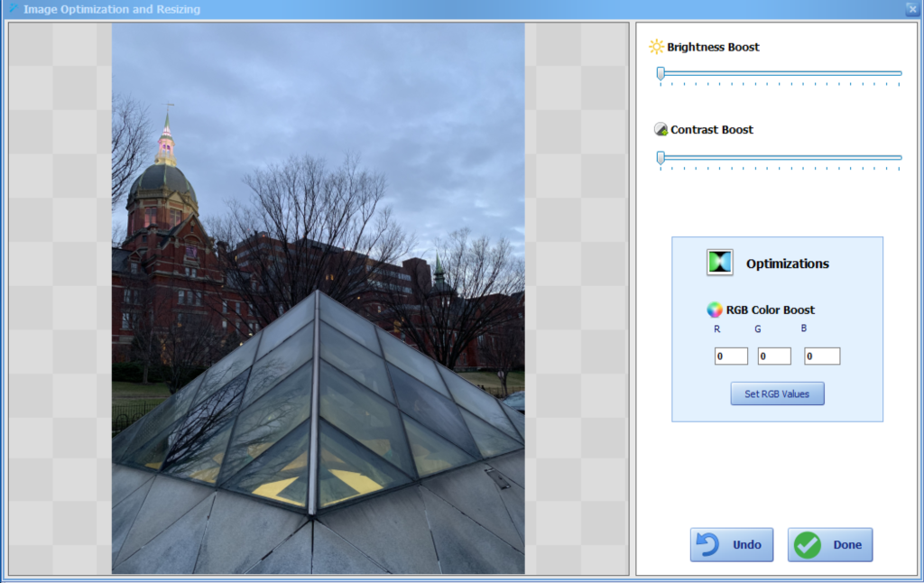Click the G channel label
Viewport: 924px width, 583px height.
[757, 329]
